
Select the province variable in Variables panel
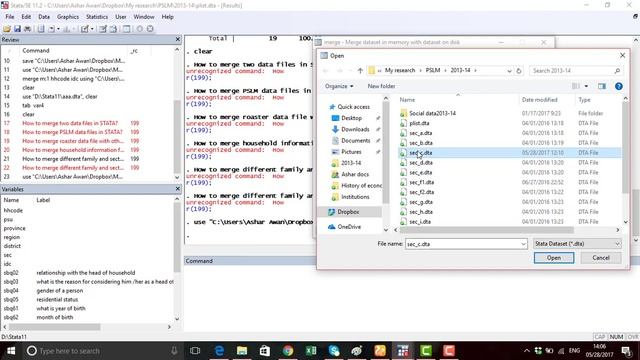[x=14, y=228]
